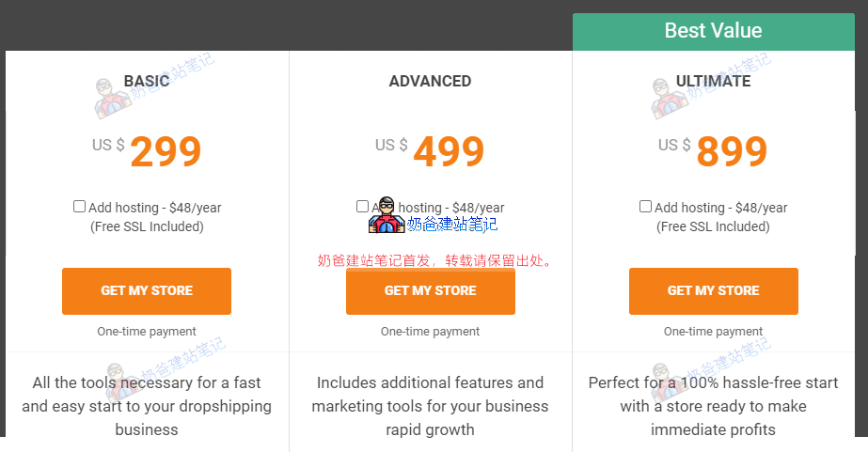Tick Add hosting checkbox under Advanced plan
The width and height of the screenshot is (868, 452).
point(363,207)
